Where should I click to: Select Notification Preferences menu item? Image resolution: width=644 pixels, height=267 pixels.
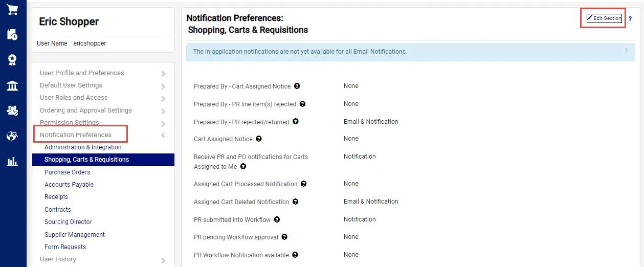(x=76, y=135)
